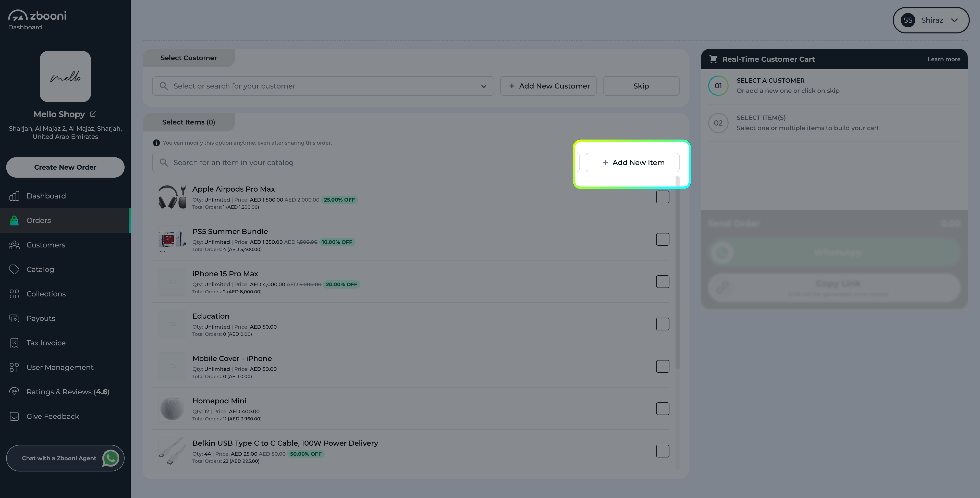980x498 pixels.
Task: Open external link icon beside Mello Shopy
Action: tap(93, 114)
